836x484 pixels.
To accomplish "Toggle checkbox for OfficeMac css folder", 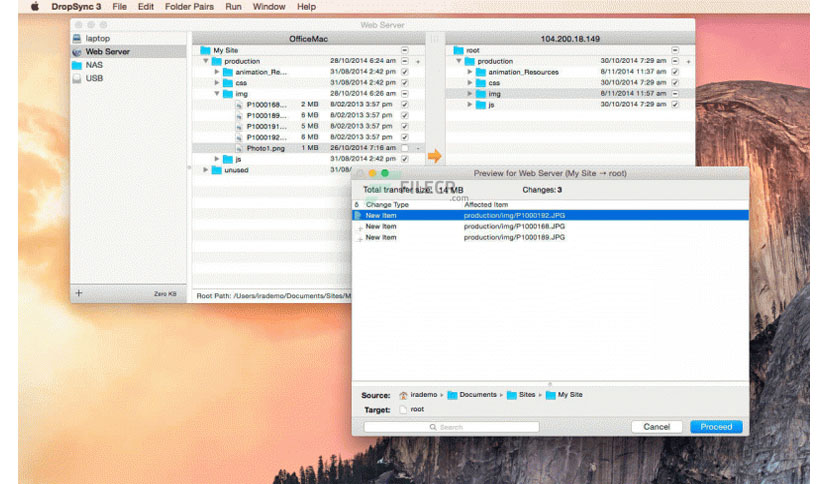I will point(405,83).
